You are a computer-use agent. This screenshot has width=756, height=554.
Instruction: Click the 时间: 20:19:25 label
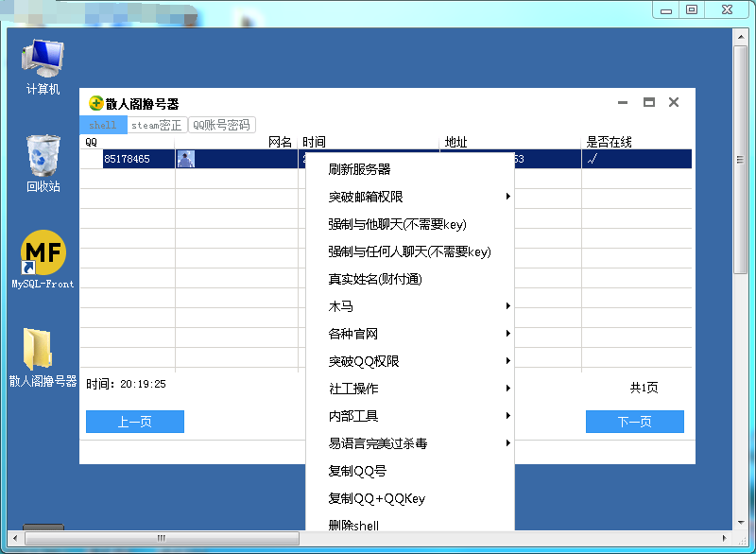pyautogui.click(x=126, y=384)
